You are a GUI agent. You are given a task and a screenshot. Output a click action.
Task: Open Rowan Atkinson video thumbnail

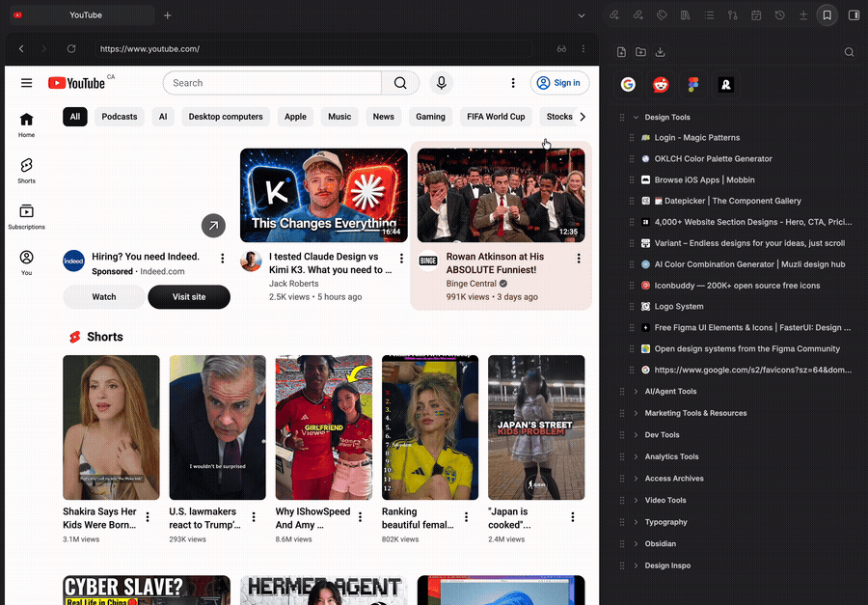coord(501,195)
